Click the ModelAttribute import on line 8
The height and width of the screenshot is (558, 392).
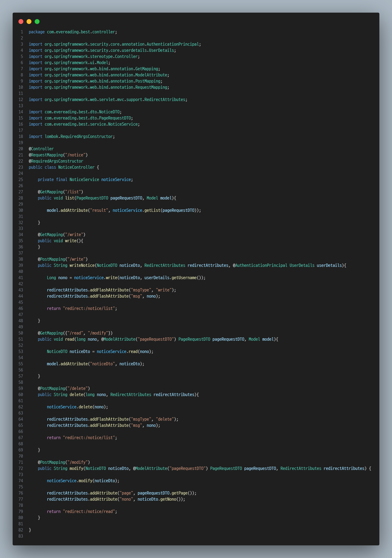coord(99,75)
